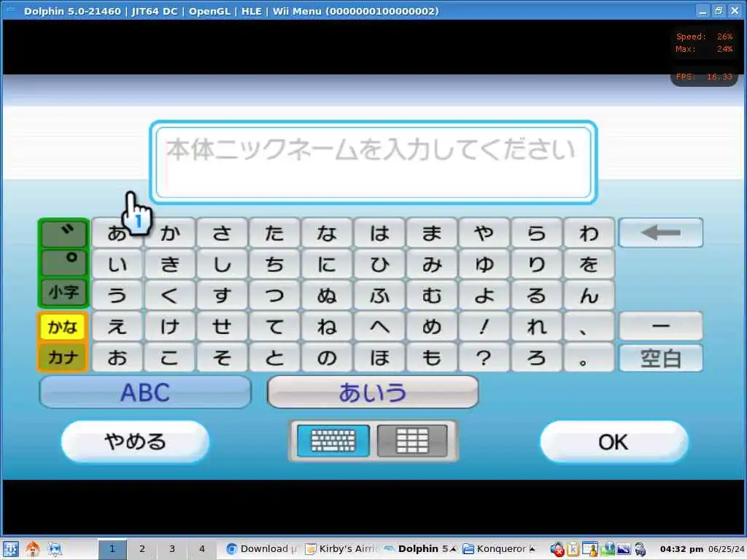Image resolution: width=747 pixels, height=560 pixels.
Task: Select the full keyboard layout icon
Action: pyautogui.click(x=333, y=440)
